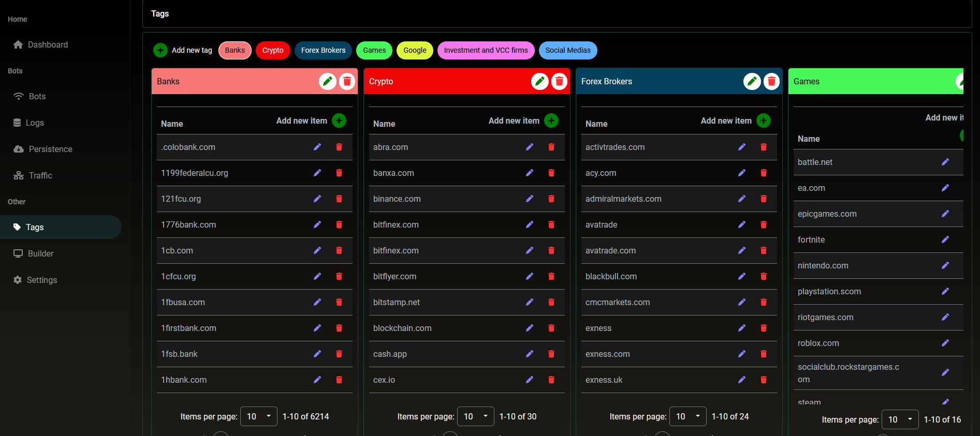The width and height of the screenshot is (980, 436).
Task: Go to Bots page in sidebar
Action: 61,96
